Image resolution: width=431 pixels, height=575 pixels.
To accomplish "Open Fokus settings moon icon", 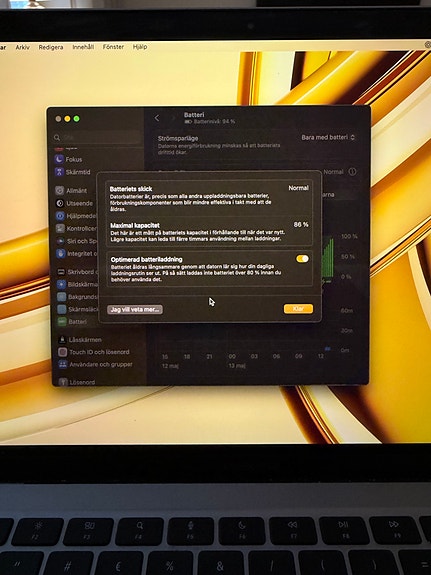I will (x=59, y=159).
